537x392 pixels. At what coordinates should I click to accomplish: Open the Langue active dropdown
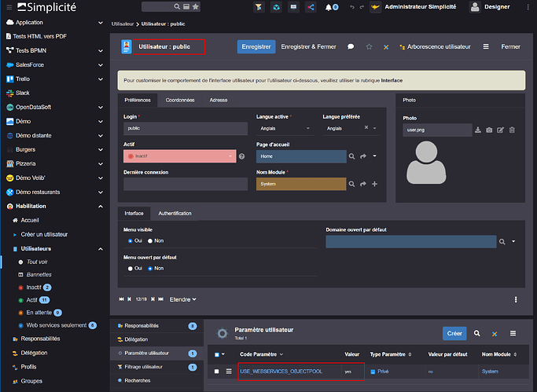click(285, 129)
